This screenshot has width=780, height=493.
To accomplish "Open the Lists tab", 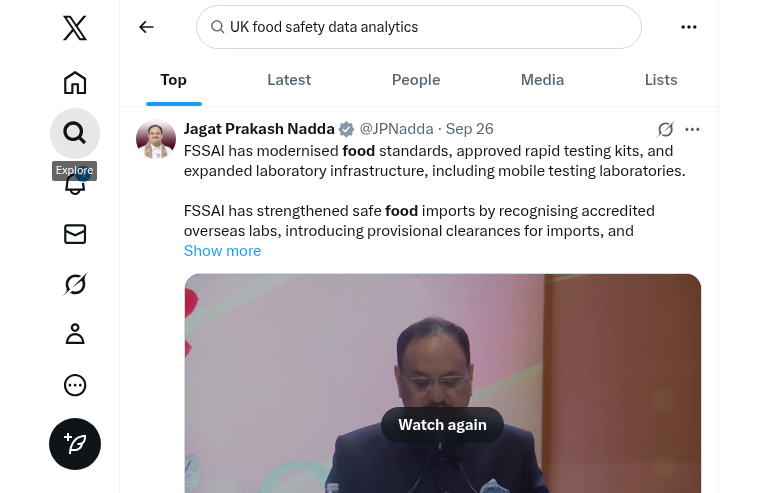I will point(661,80).
